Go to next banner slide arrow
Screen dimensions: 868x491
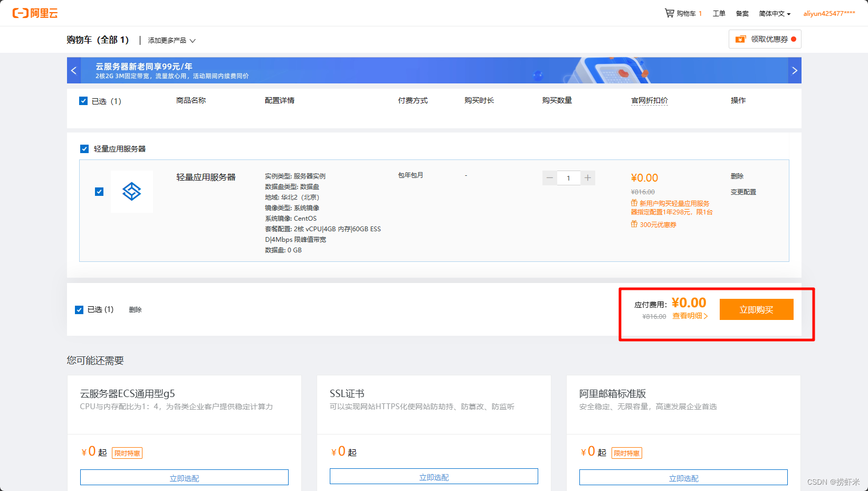tap(795, 70)
